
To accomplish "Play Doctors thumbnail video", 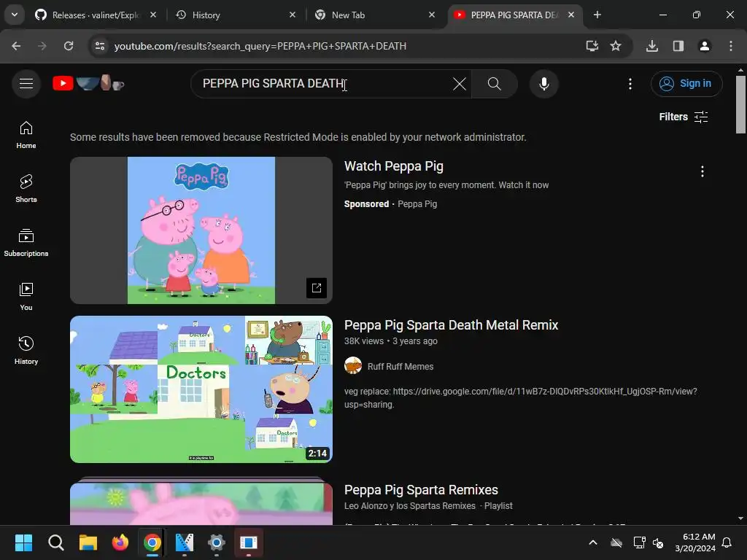I will coord(201,389).
